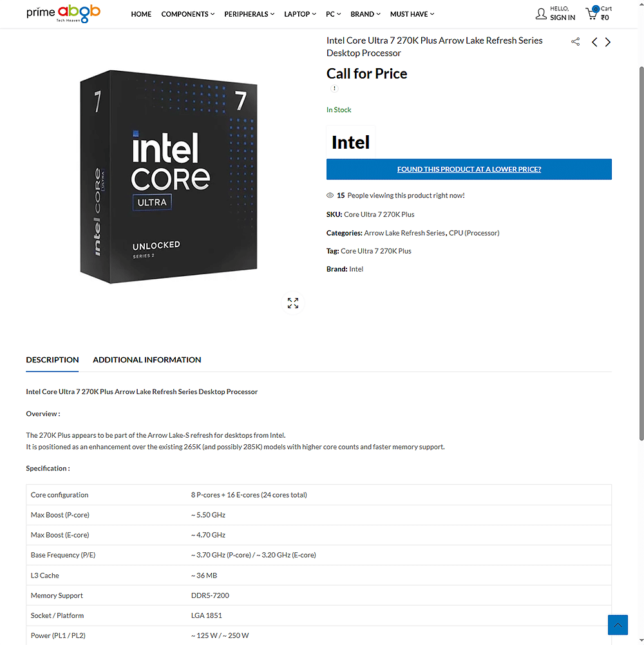Open the fullscreen zoom view of the product image
Image resolution: width=644 pixels, height=645 pixels.
click(x=292, y=303)
